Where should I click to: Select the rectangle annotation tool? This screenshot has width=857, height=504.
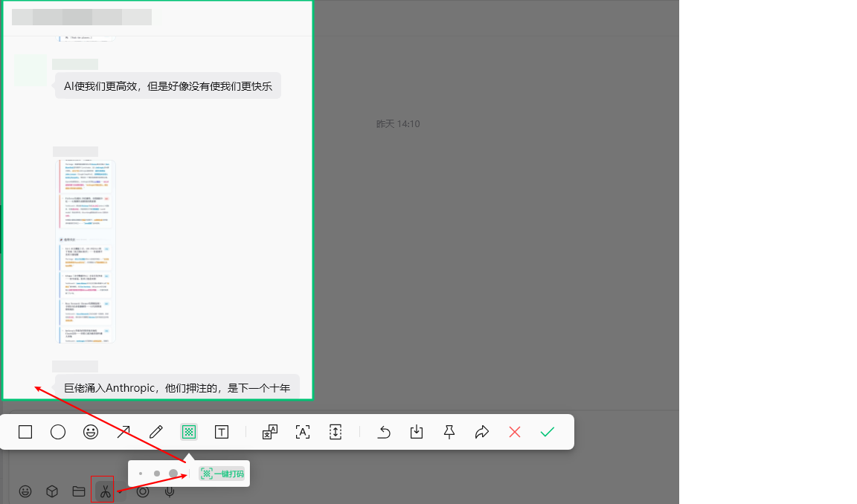click(25, 432)
